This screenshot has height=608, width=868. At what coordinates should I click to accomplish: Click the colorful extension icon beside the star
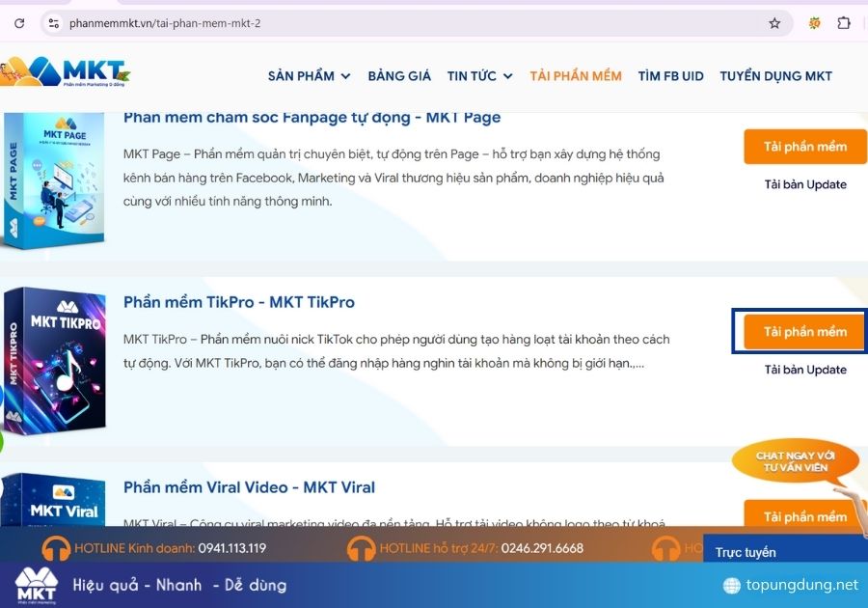pos(814,23)
